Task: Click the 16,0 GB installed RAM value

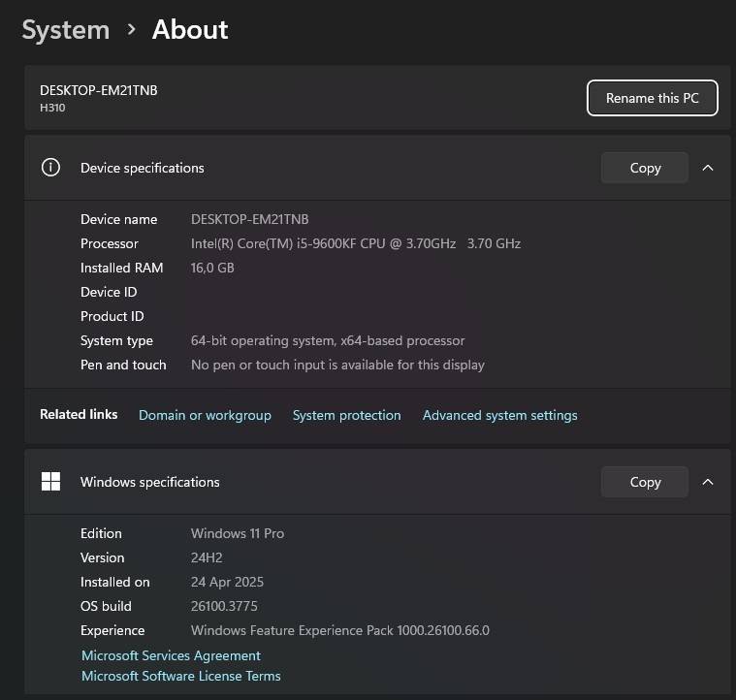Action: pyautogui.click(x=212, y=268)
